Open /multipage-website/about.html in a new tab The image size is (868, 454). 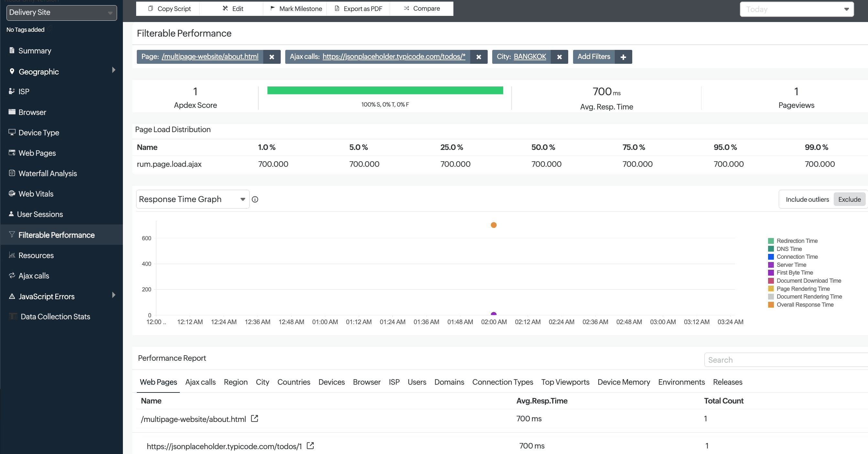click(x=255, y=419)
